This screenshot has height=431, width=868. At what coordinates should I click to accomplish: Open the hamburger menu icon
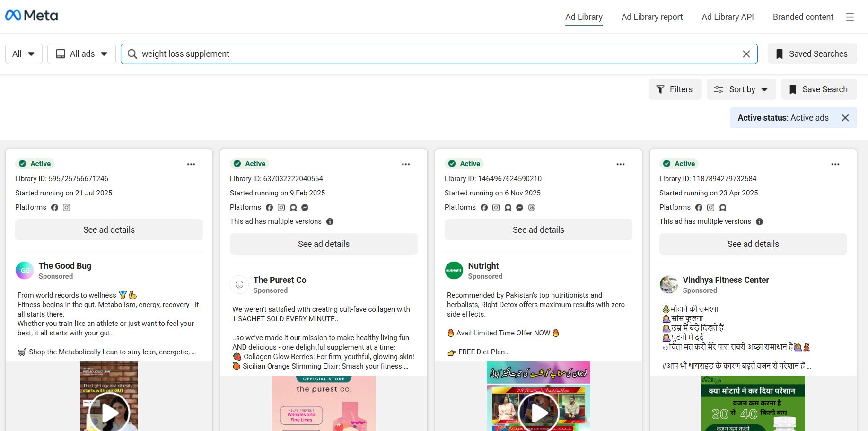click(850, 17)
